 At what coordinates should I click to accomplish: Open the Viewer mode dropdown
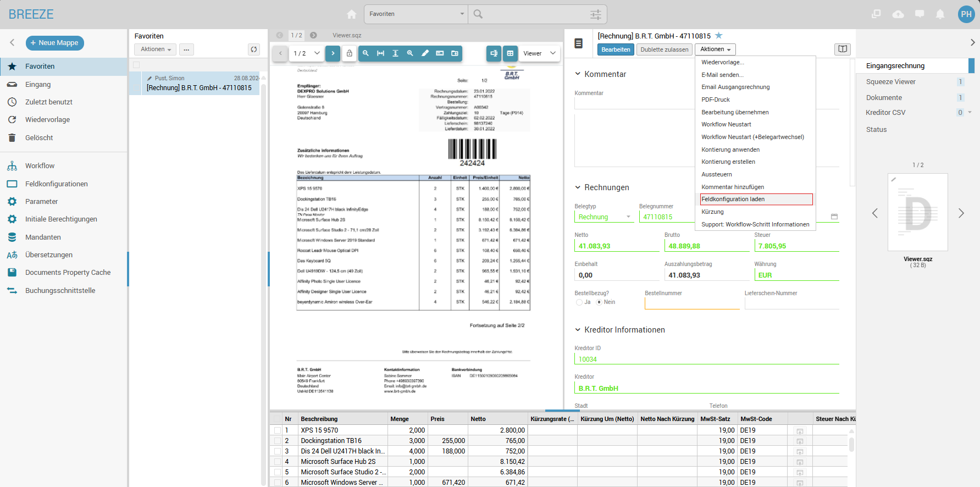540,53
